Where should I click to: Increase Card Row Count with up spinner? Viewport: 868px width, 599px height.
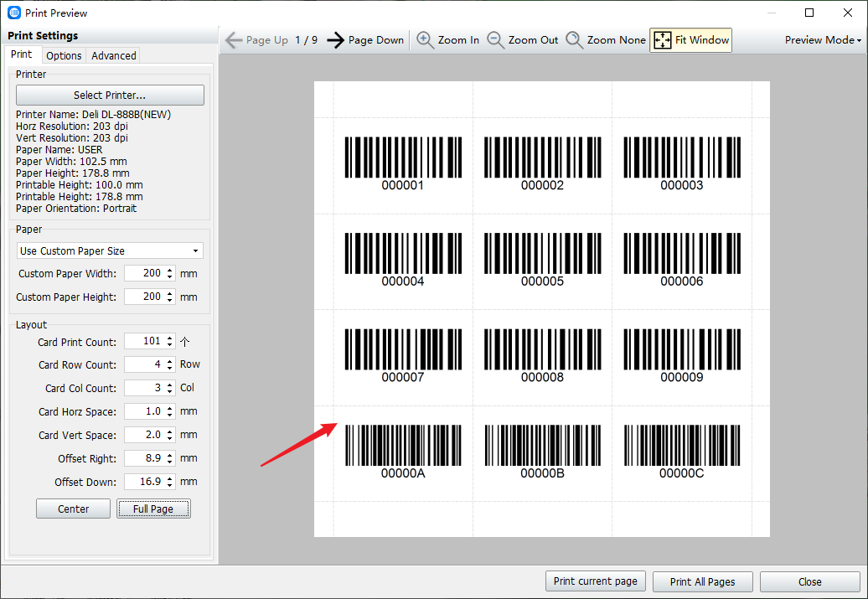pos(170,361)
